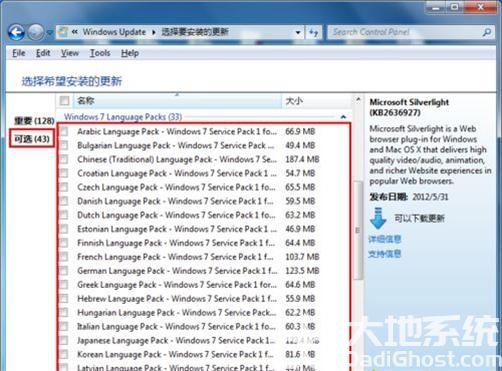Click the Back navigation arrow button
502x371 pixels.
16,32
